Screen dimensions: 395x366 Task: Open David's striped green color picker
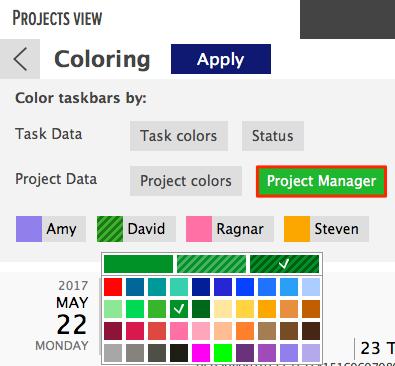tap(110, 229)
